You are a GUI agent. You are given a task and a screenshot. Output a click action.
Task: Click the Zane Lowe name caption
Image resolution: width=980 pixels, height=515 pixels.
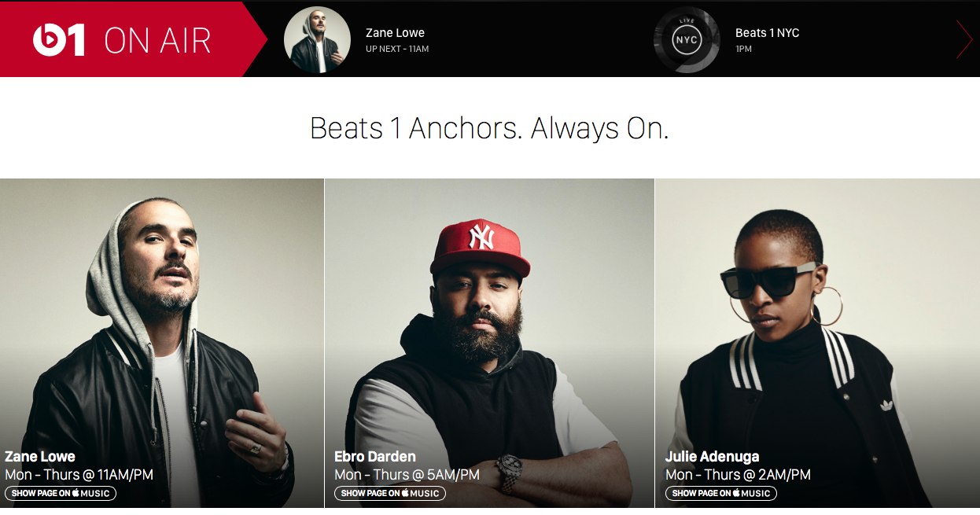click(x=40, y=457)
